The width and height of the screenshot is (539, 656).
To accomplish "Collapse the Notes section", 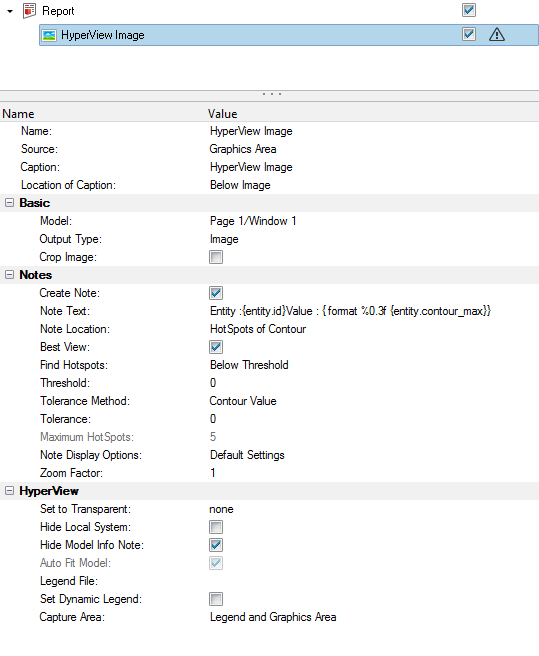I will (9, 275).
